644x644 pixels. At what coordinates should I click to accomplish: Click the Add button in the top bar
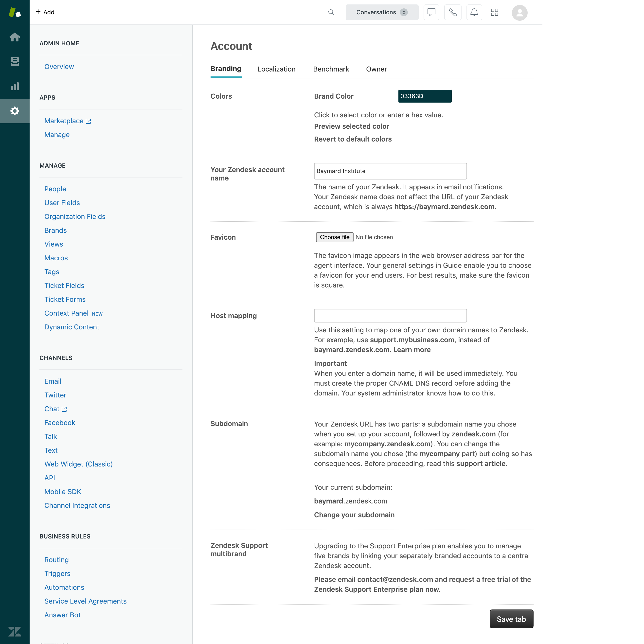(45, 12)
